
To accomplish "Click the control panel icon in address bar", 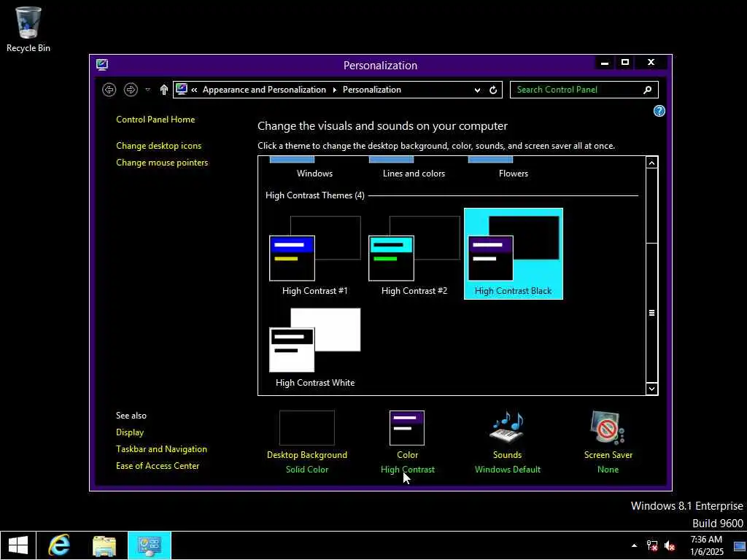I will [182, 89].
